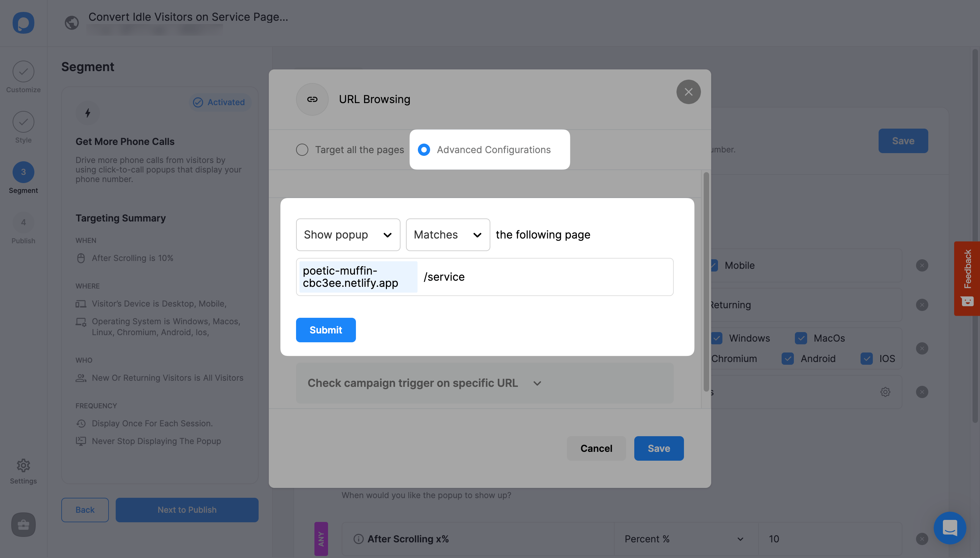Click the globe icon beside campaign title
The width and height of the screenshot is (980, 558).
click(x=72, y=22)
